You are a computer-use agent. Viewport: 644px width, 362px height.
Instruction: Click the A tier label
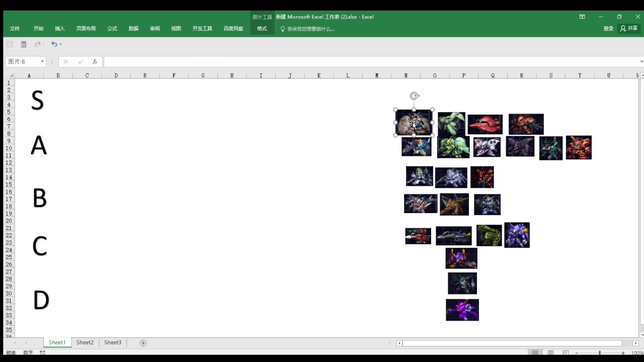pyautogui.click(x=39, y=145)
